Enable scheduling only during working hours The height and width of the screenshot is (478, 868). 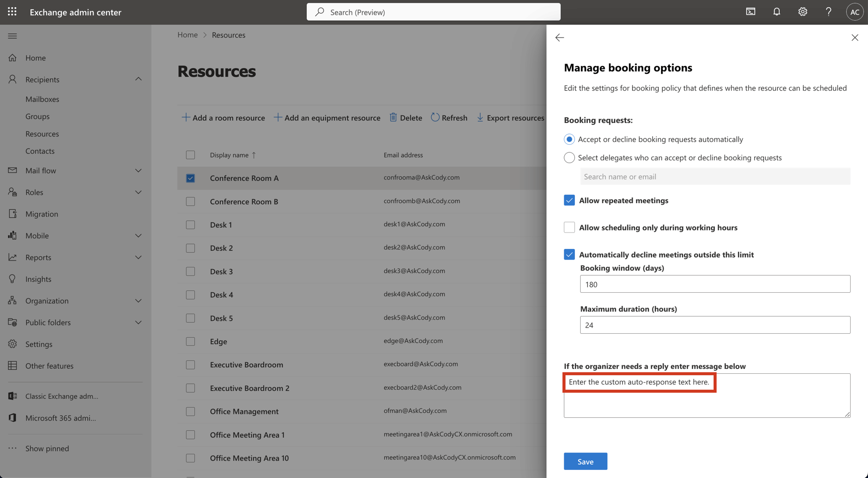(569, 227)
